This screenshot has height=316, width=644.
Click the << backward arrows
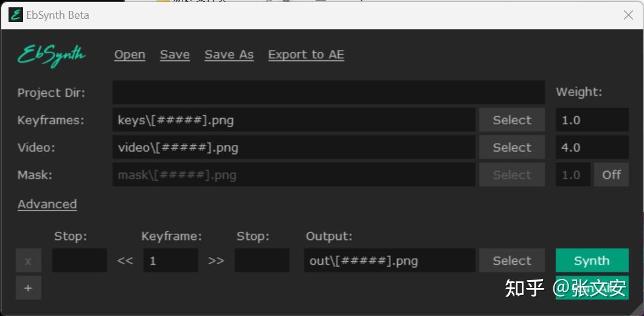pyautogui.click(x=125, y=261)
